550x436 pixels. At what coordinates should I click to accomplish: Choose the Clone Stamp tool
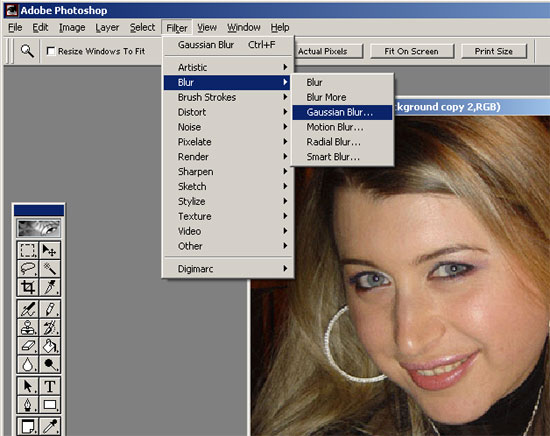[28, 327]
